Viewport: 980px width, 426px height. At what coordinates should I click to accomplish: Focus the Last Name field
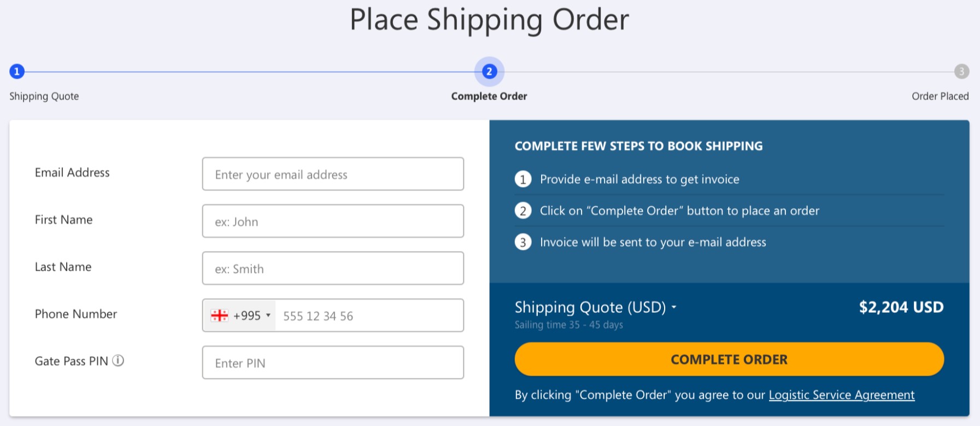click(x=333, y=268)
